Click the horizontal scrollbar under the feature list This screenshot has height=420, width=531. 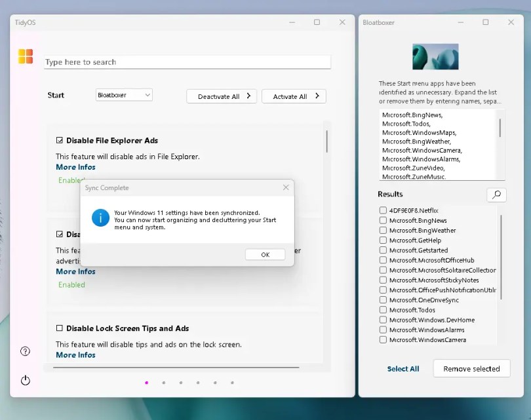tap(176, 367)
